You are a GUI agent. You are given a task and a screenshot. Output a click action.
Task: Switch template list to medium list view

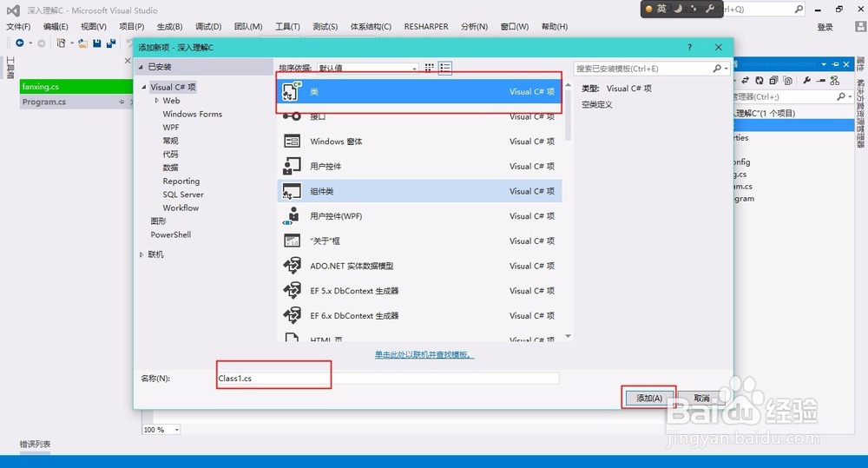(445, 68)
